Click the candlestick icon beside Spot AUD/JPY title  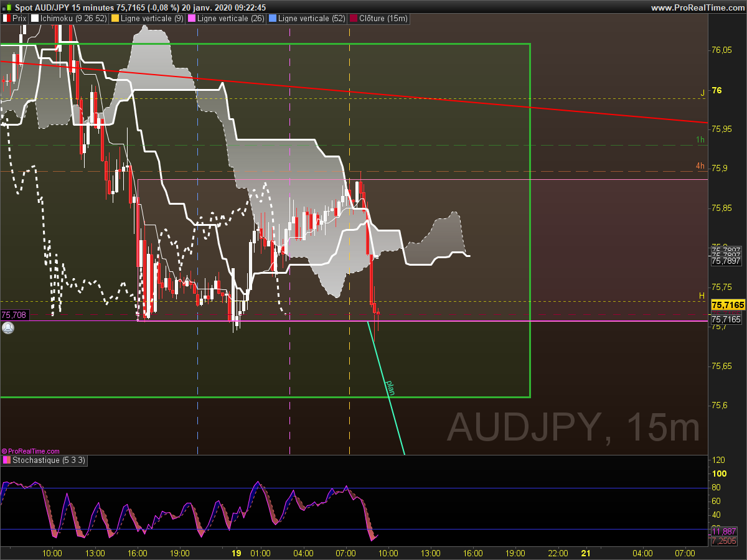click(x=6, y=7)
